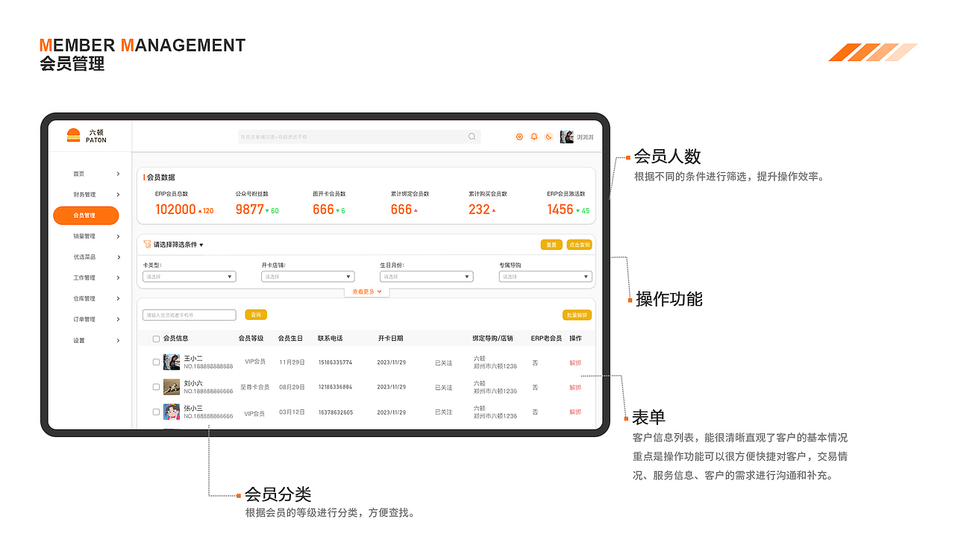The width and height of the screenshot is (955, 560).
Task: Click 已关注 status in 张小三 row
Action: 444,412
